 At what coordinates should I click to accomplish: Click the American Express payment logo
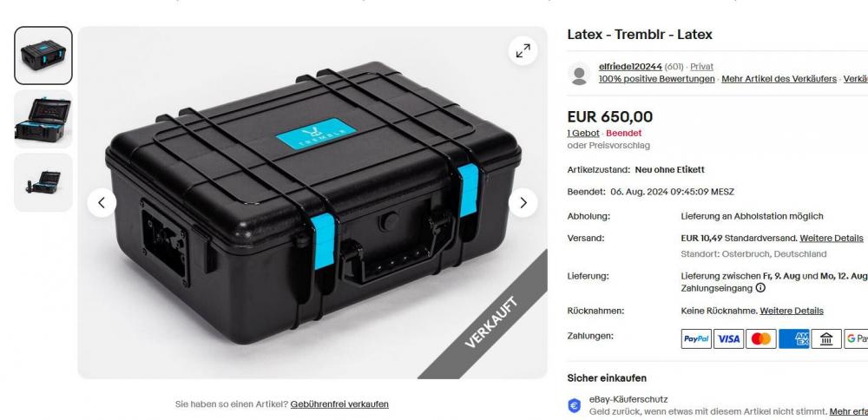click(794, 338)
